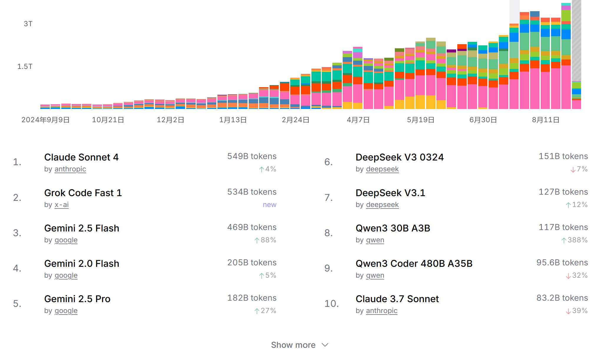Viewport: 607px width, 364px height.
Task: Click the 4% increase for Claude Sonnet 4
Action: click(268, 169)
